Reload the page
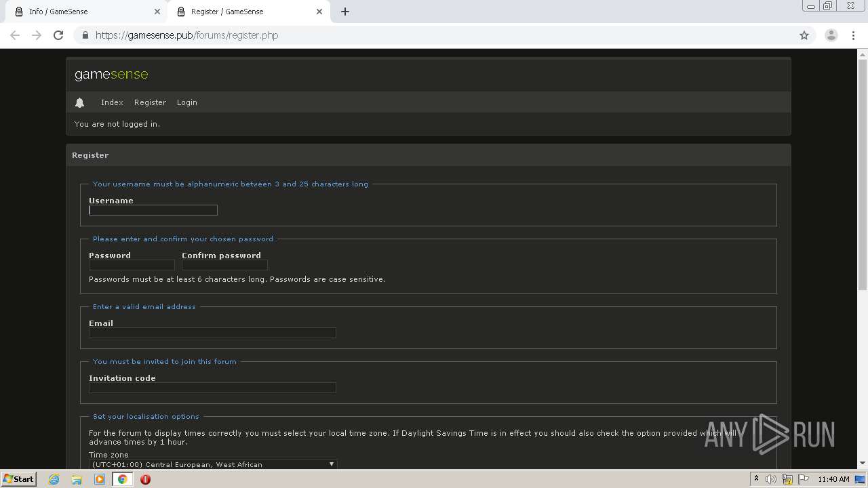 [x=58, y=35]
